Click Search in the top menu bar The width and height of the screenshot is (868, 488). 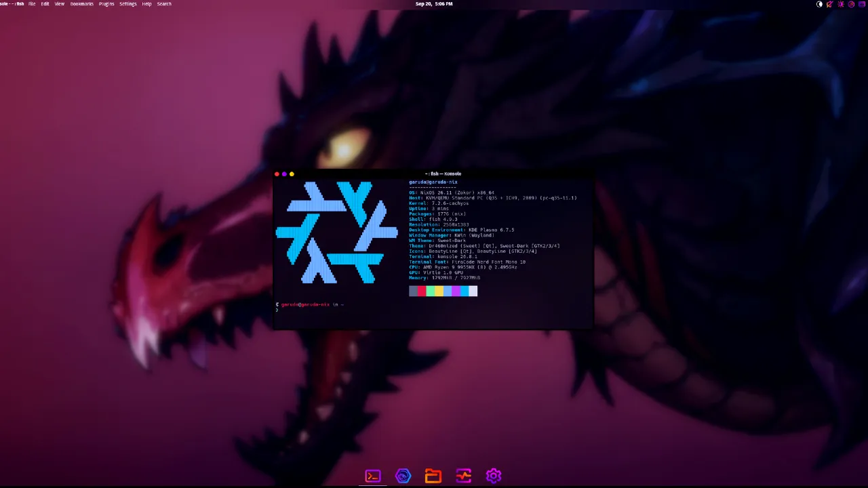(x=164, y=4)
